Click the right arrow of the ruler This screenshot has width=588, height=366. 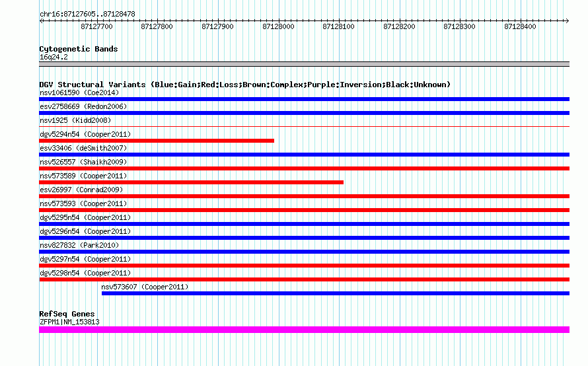(x=568, y=21)
